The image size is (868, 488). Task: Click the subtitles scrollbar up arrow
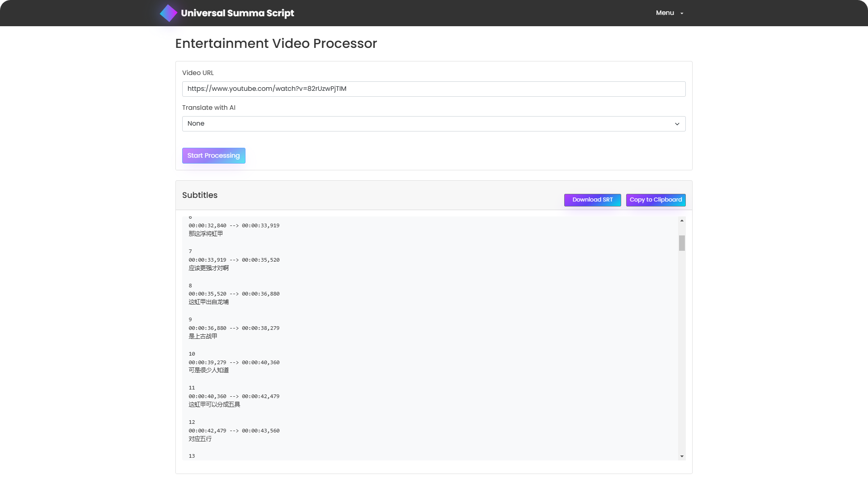(682, 221)
